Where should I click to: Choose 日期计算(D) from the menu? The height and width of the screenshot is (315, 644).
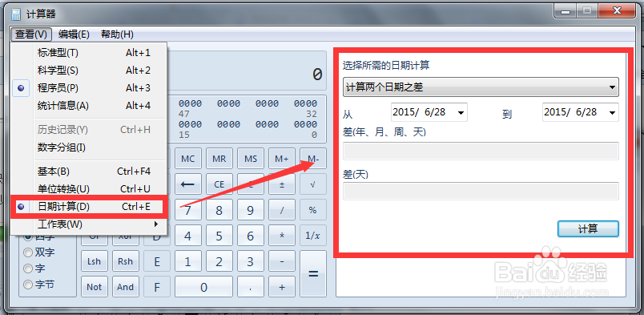point(88,207)
